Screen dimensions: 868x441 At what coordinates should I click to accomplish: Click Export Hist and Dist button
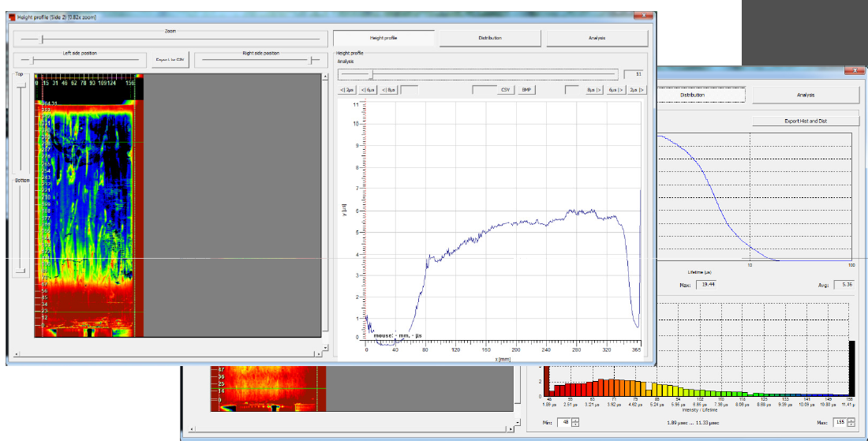tap(805, 121)
